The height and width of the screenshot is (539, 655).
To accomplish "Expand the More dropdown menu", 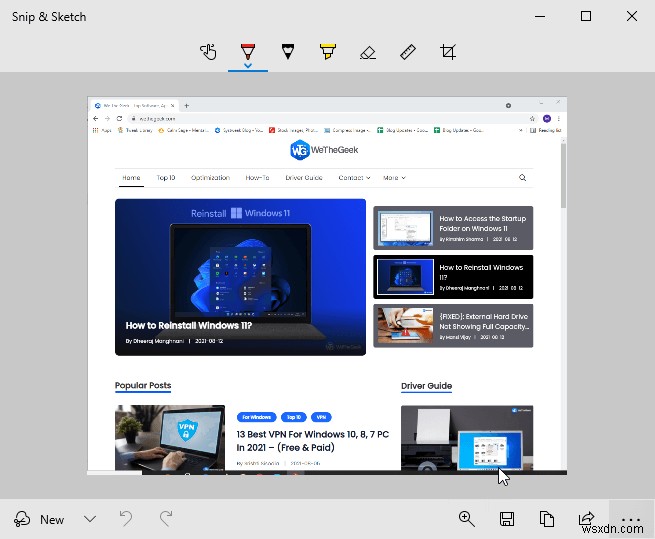I will [x=394, y=178].
